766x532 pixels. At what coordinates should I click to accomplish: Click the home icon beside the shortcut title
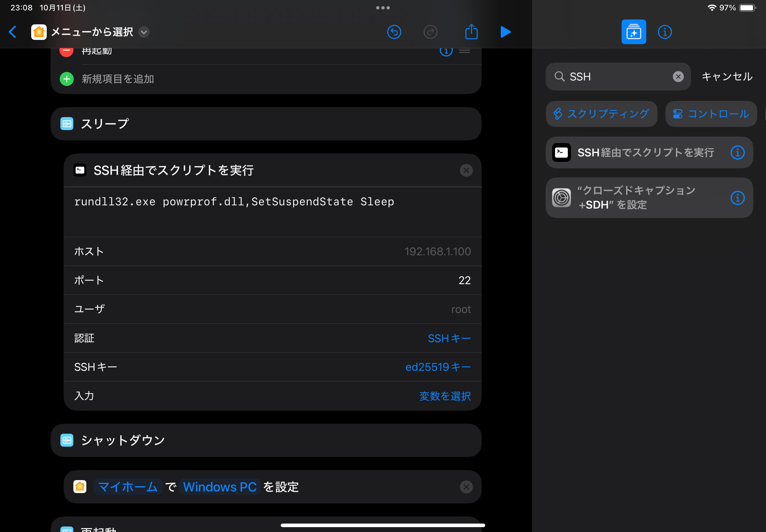39,32
